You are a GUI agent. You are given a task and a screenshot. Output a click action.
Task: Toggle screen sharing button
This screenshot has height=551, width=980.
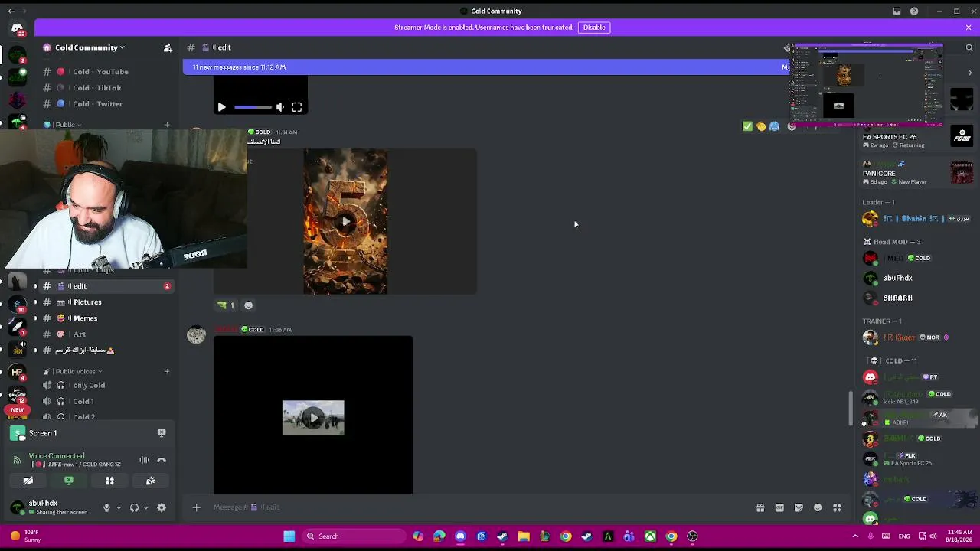(69, 481)
